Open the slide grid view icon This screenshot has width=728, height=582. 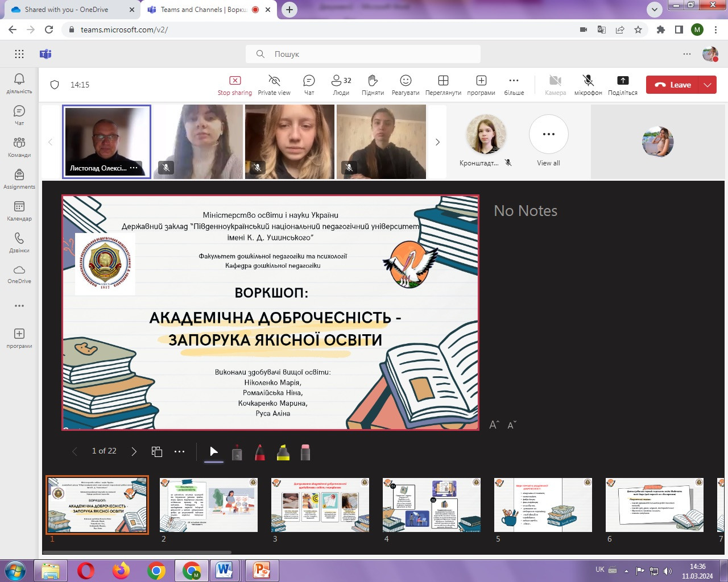tap(157, 451)
